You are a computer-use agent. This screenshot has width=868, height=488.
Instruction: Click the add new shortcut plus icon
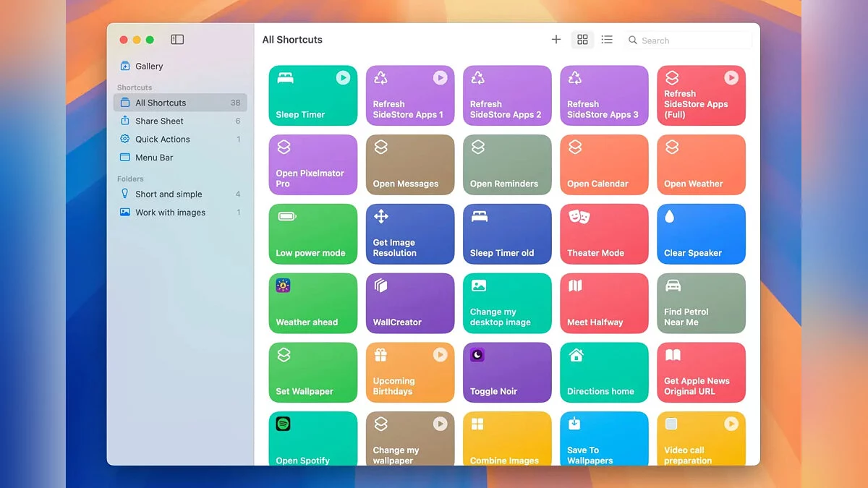tap(556, 40)
